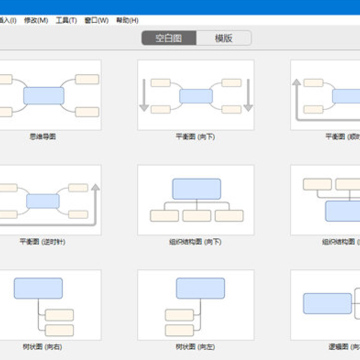Click the 树状图 (向右) caption text

[43, 347]
